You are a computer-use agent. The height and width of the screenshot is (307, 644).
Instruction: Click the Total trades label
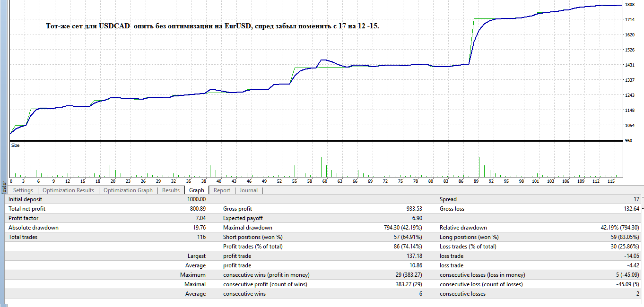click(23, 237)
